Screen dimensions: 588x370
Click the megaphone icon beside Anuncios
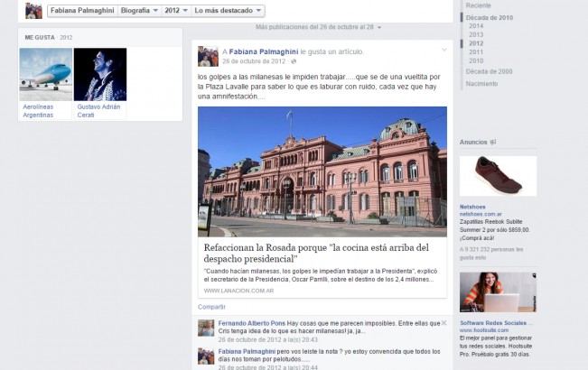click(493, 142)
